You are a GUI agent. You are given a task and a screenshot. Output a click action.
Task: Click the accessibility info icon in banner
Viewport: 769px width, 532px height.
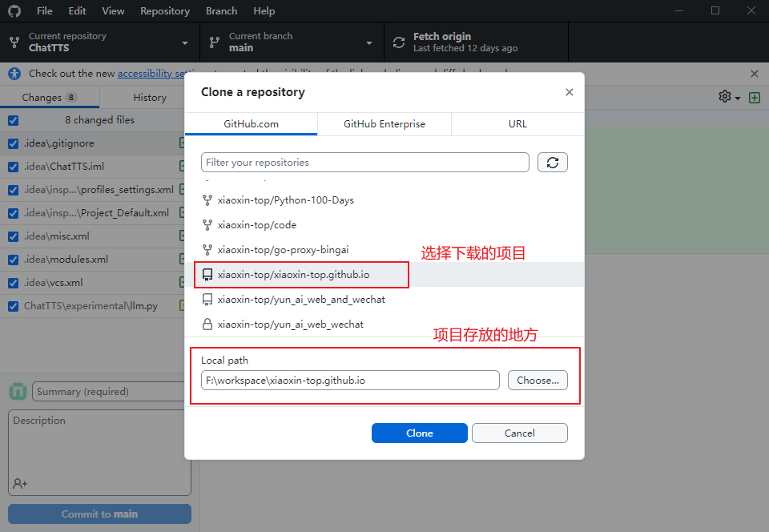14,73
